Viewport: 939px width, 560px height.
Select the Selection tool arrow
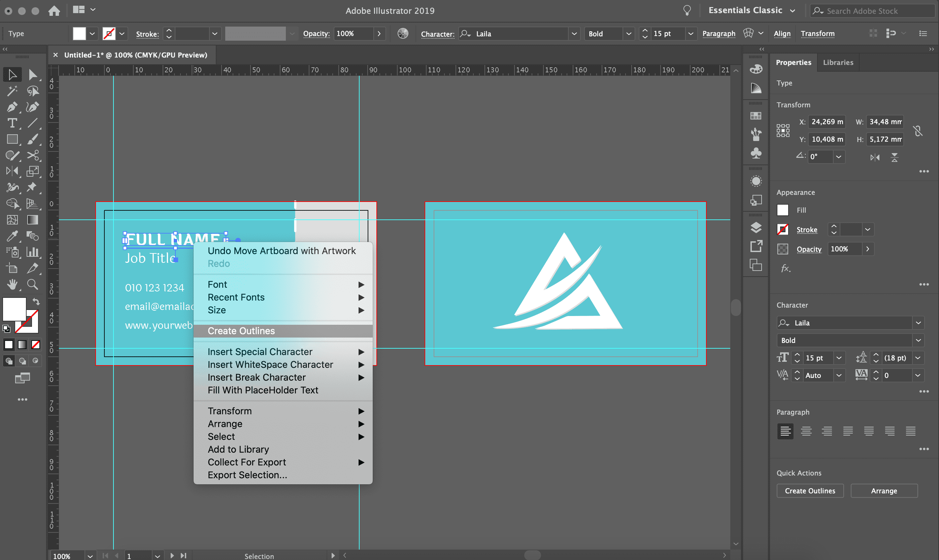click(x=12, y=75)
